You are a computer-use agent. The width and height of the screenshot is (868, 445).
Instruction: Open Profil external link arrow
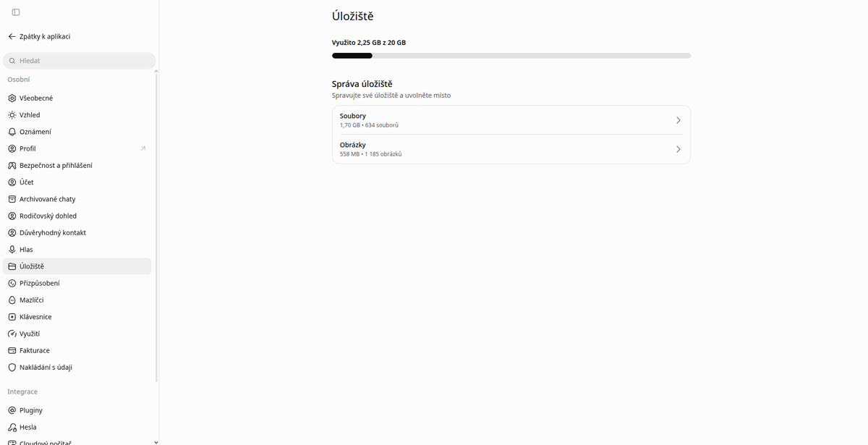click(142, 148)
